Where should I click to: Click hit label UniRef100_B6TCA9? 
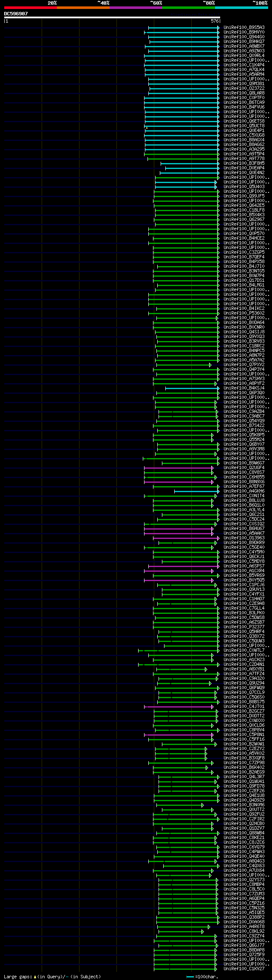pyautogui.click(x=244, y=103)
